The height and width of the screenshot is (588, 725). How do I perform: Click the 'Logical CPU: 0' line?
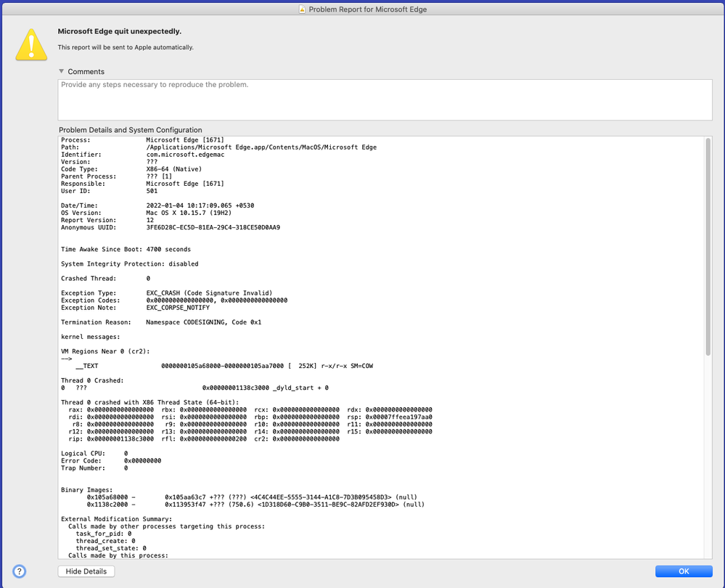pos(94,454)
